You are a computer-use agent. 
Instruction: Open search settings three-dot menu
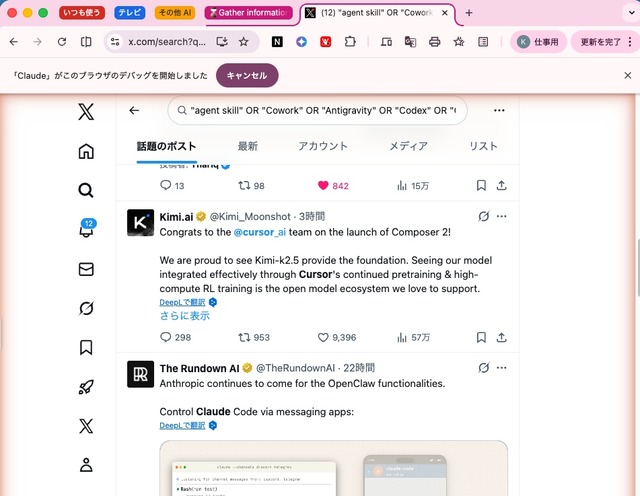(x=499, y=110)
